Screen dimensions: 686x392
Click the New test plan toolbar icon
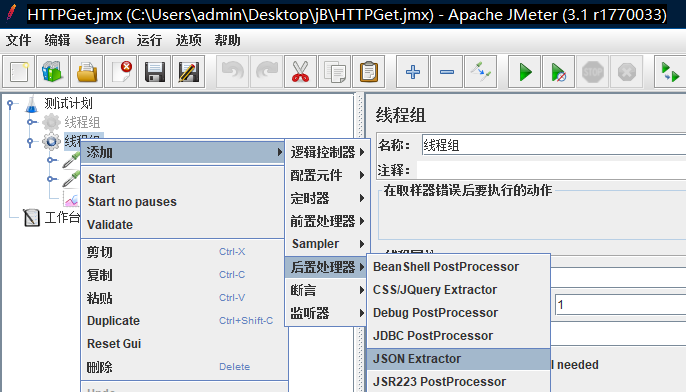19,72
